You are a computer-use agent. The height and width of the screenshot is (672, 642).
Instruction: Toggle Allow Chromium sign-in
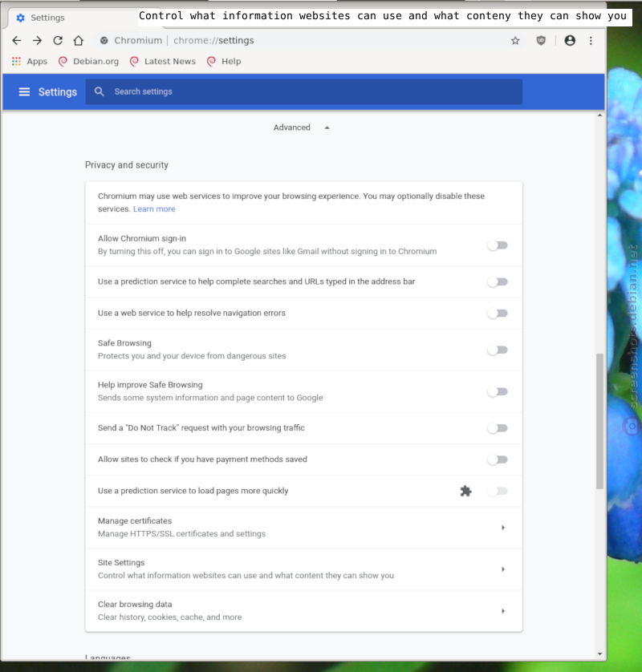tap(498, 245)
